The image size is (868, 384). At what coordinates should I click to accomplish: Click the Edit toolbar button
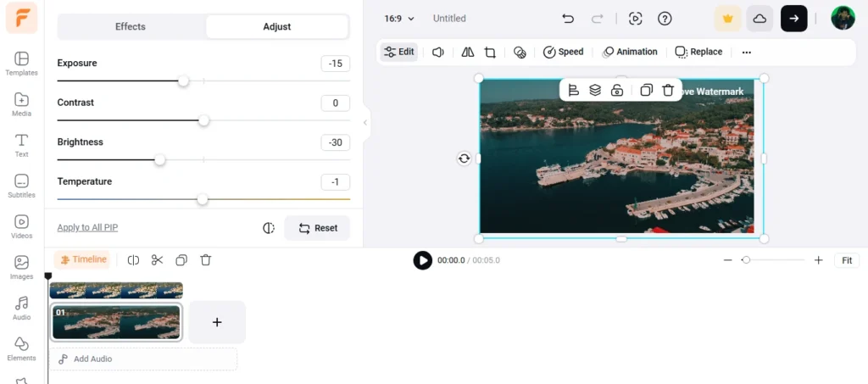(x=398, y=52)
